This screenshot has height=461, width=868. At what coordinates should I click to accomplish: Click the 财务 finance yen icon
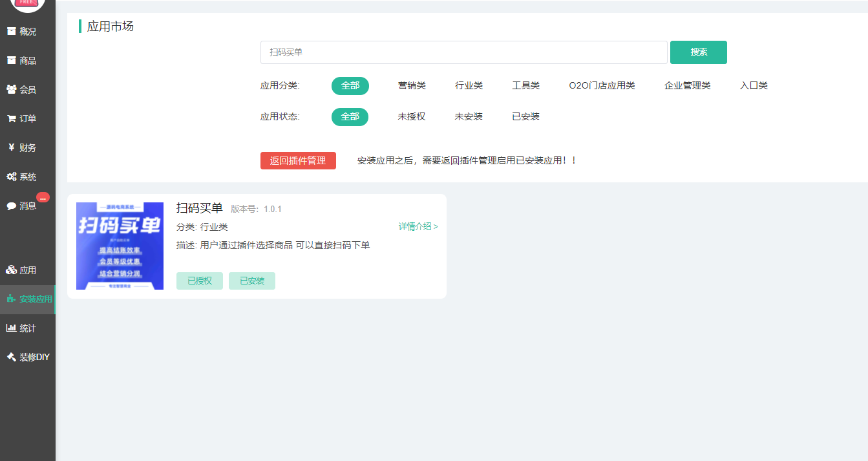(x=11, y=147)
